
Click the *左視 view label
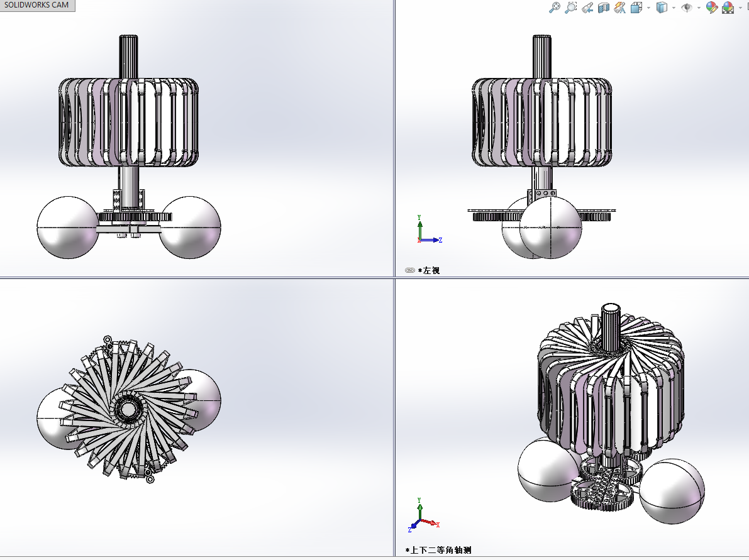point(429,270)
